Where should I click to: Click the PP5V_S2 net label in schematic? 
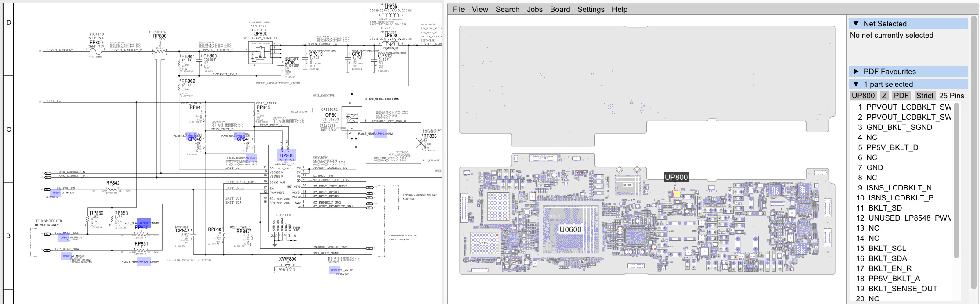point(54,101)
